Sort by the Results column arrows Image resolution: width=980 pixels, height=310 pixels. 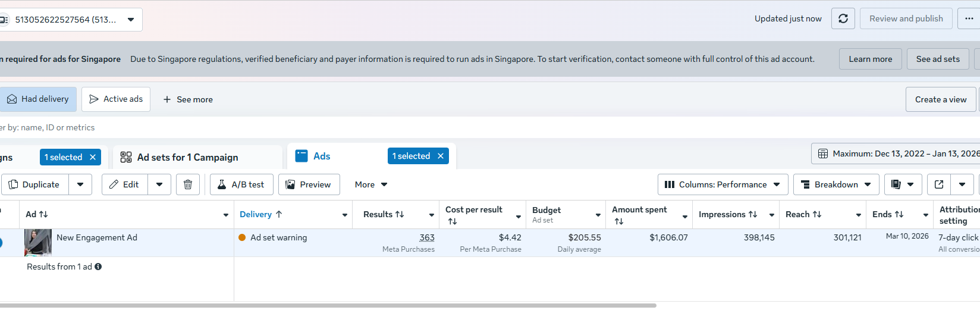400,214
